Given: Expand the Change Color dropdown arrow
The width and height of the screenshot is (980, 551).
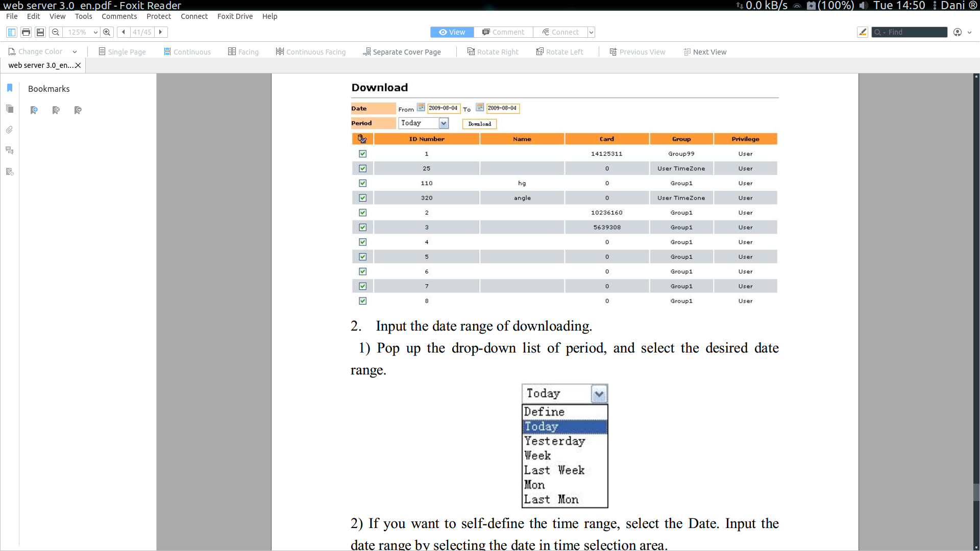Looking at the screenshot, I should pyautogui.click(x=75, y=52).
